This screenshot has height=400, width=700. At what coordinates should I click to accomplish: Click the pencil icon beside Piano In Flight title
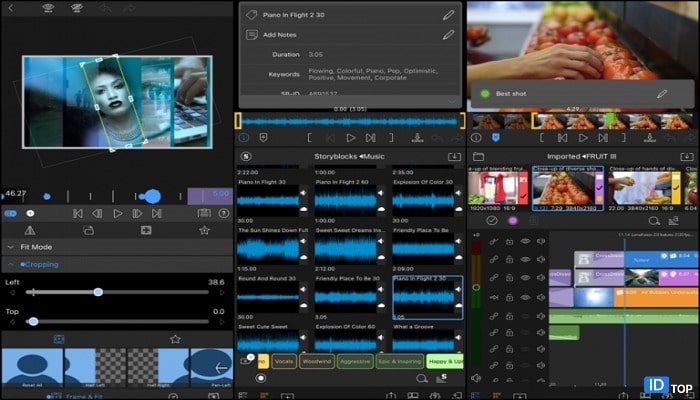[x=448, y=15]
